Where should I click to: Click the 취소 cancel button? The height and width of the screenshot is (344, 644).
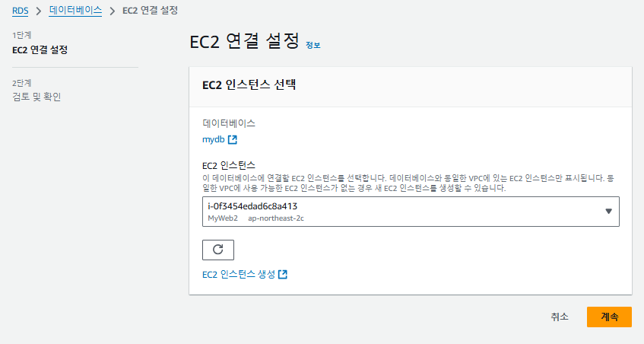560,317
